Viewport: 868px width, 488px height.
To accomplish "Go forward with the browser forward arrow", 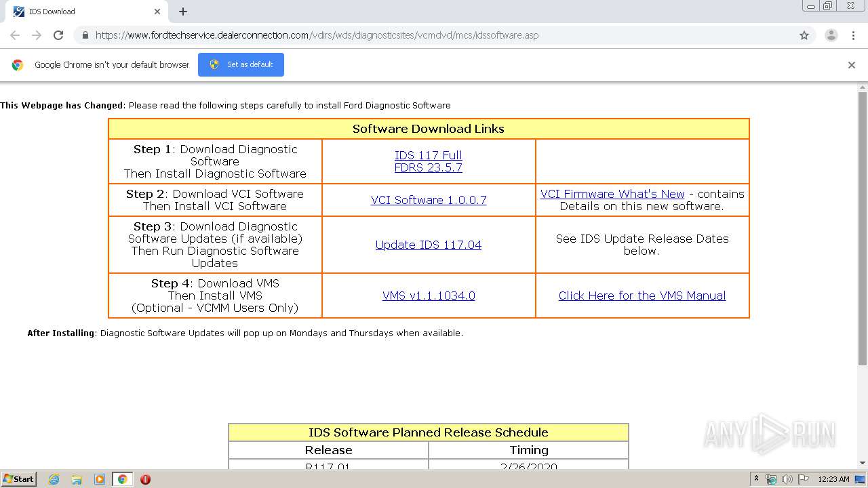I will [37, 35].
